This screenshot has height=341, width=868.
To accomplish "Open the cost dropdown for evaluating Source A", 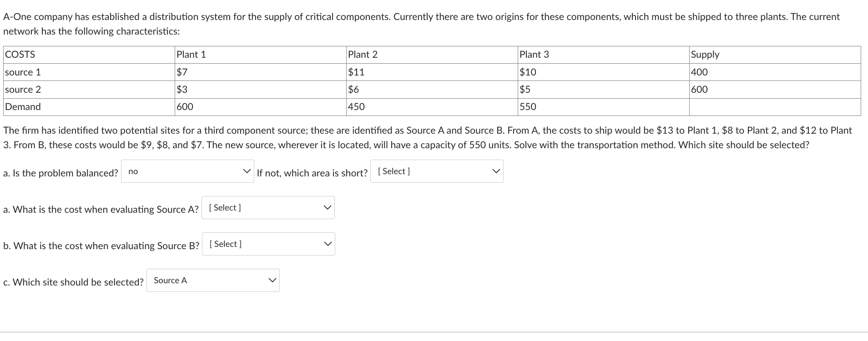I will click(x=267, y=207).
